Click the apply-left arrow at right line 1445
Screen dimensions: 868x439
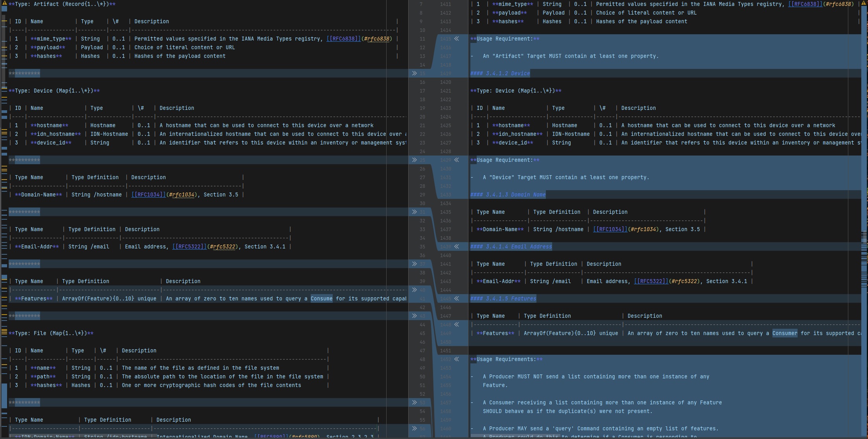pyautogui.click(x=457, y=298)
